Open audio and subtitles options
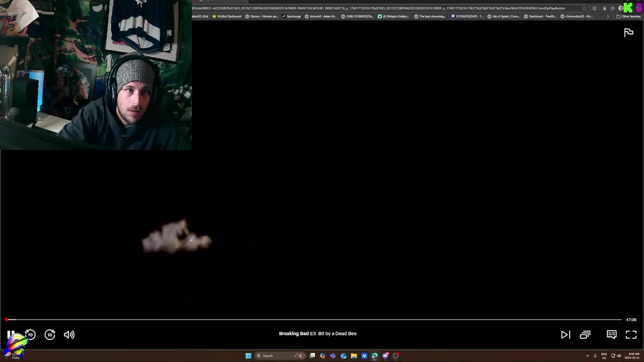 point(612,334)
